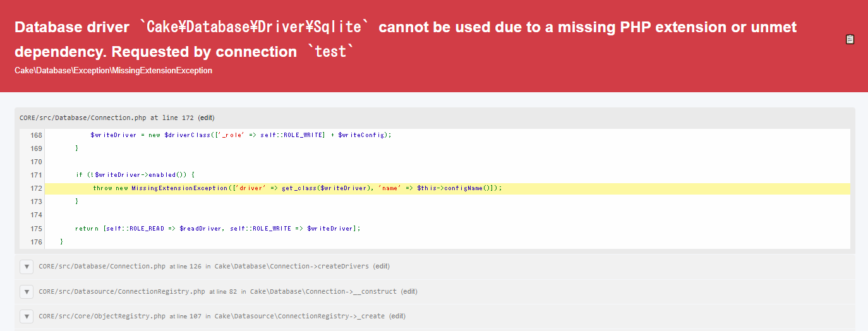Click the copy-to-clipboard icon in the error header

click(x=850, y=39)
